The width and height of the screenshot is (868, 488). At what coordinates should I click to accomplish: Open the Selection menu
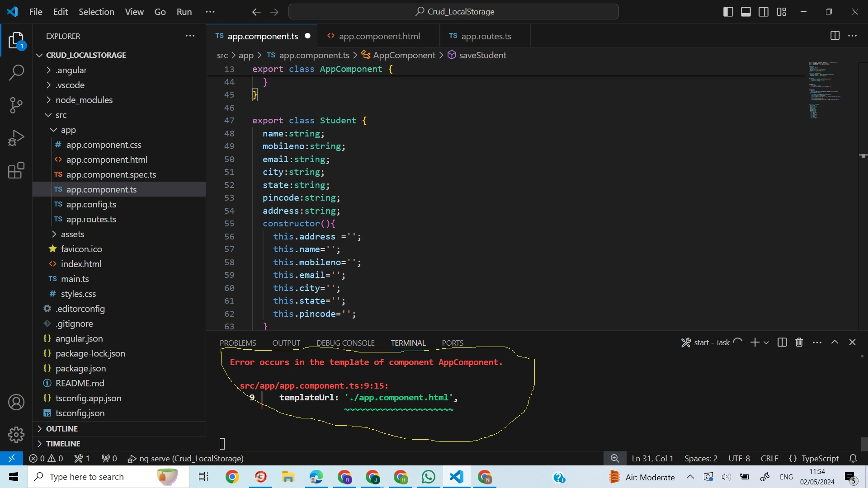click(96, 12)
